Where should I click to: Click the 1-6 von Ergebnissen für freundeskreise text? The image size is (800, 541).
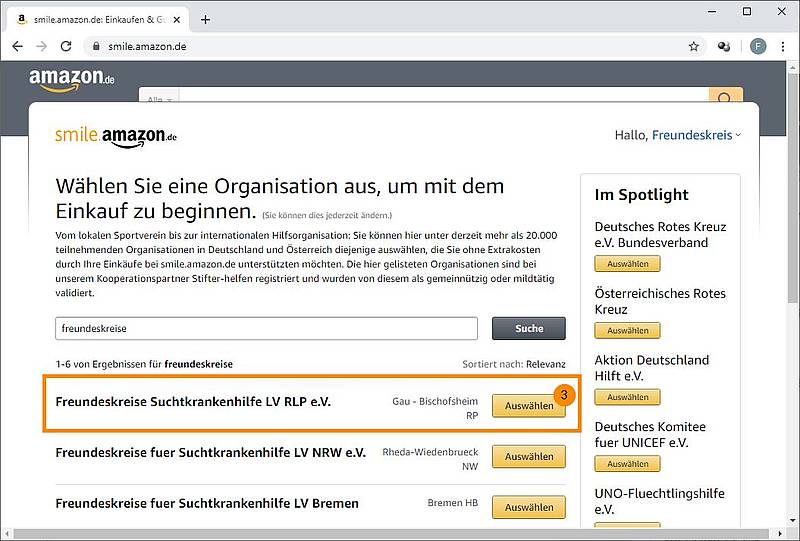tap(144, 364)
